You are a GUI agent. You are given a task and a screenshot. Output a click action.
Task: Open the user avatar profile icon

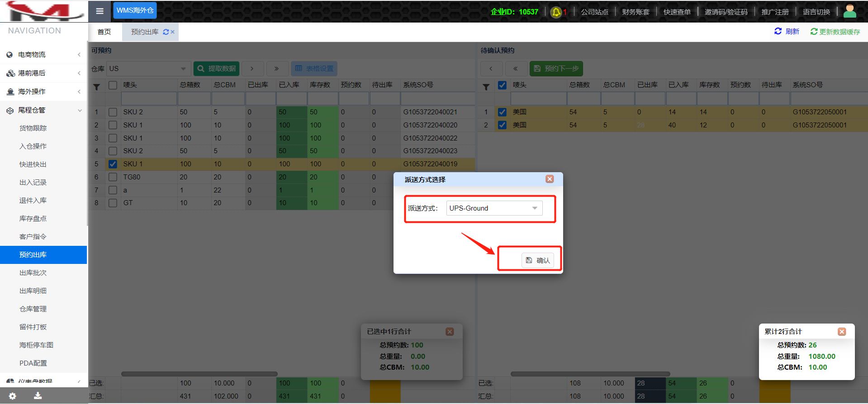coord(850,11)
